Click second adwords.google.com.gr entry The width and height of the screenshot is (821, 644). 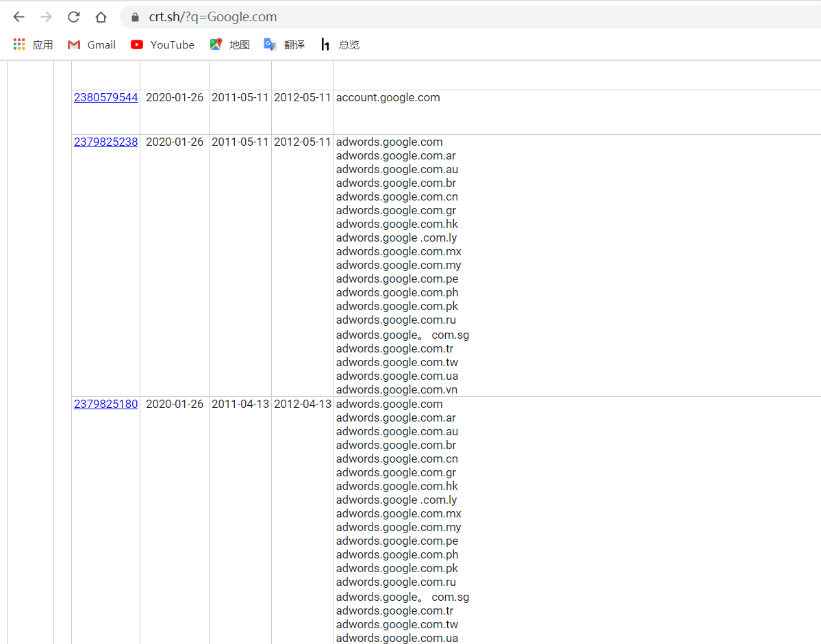click(396, 472)
